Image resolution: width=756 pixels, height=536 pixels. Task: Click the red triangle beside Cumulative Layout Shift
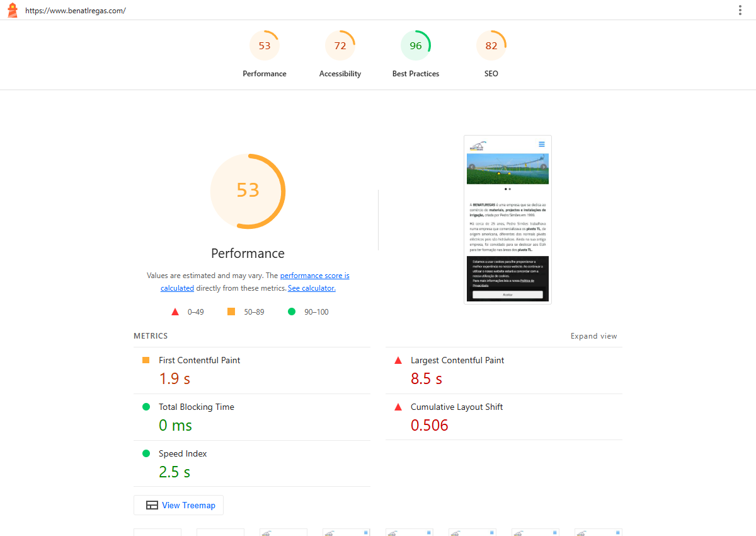pos(398,407)
